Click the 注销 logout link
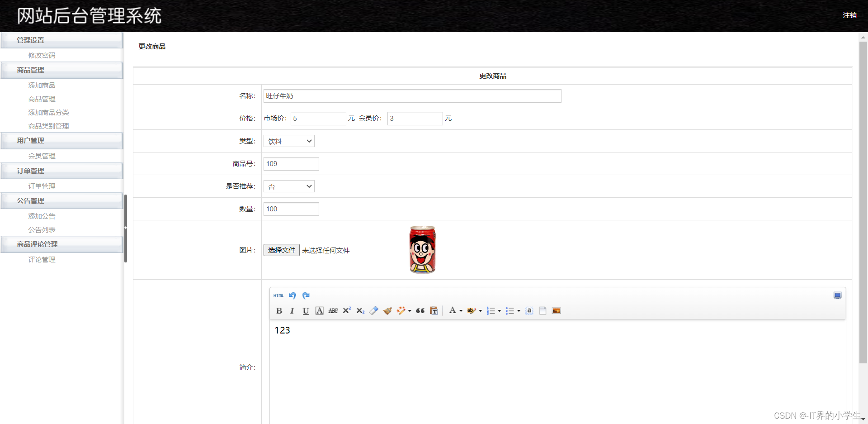868x424 pixels. pyautogui.click(x=849, y=15)
